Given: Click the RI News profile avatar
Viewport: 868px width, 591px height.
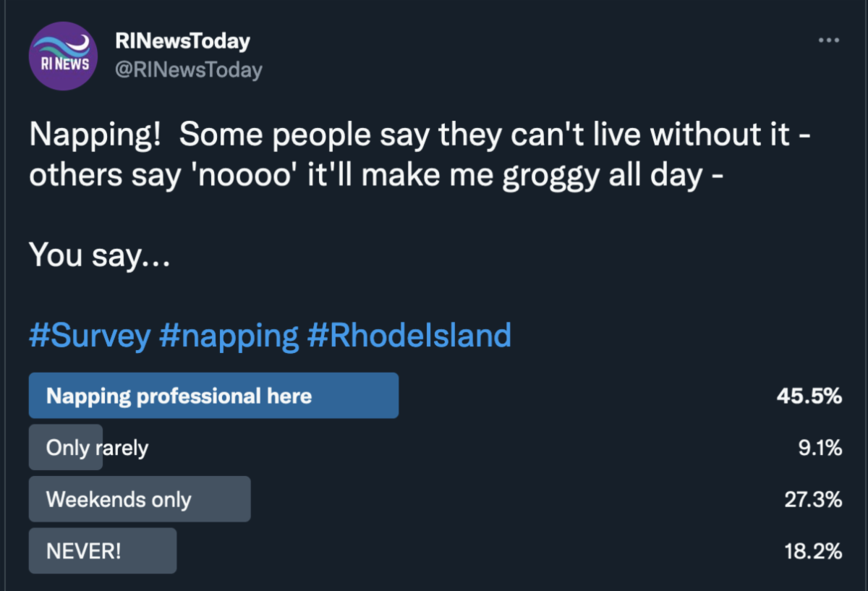Looking at the screenshot, I should click(63, 56).
